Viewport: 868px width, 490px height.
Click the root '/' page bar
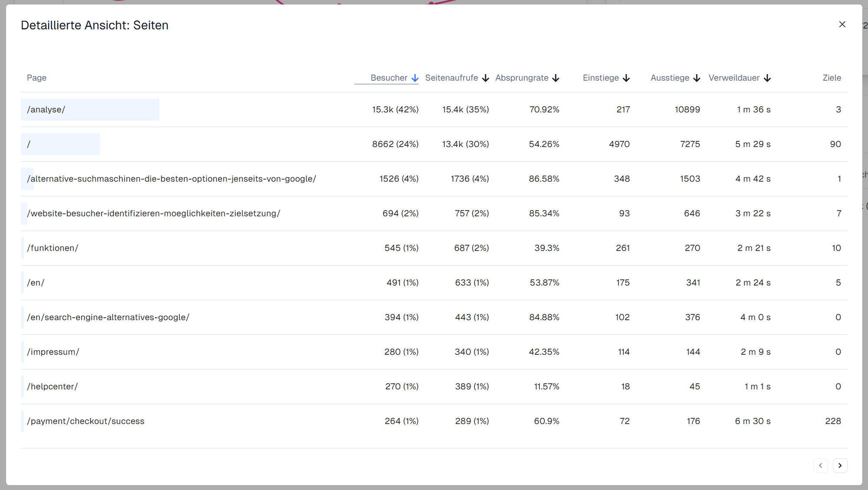tap(60, 144)
